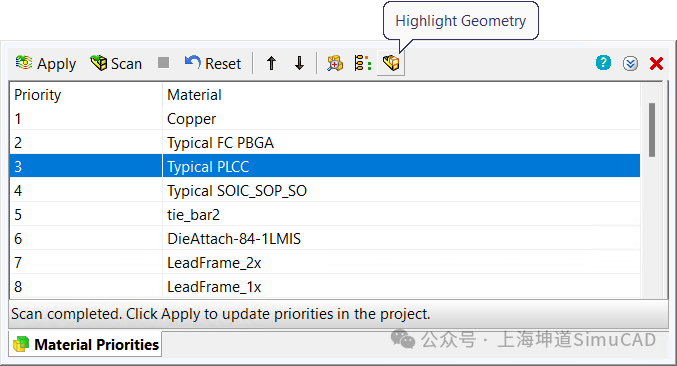Expand the panel options chevron button
The width and height of the screenshot is (677, 366).
[x=630, y=63]
